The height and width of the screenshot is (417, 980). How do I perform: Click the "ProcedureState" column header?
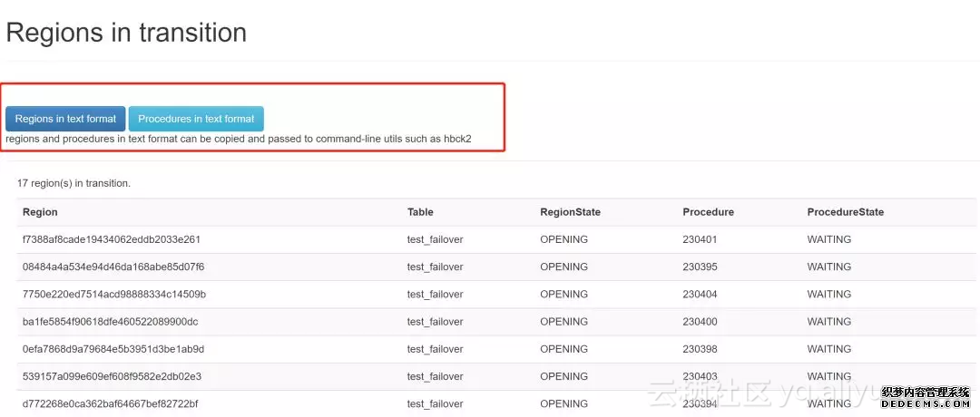(x=845, y=212)
